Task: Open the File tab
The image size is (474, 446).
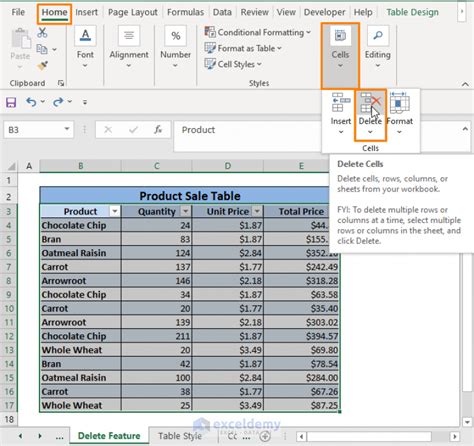Action: coord(18,12)
